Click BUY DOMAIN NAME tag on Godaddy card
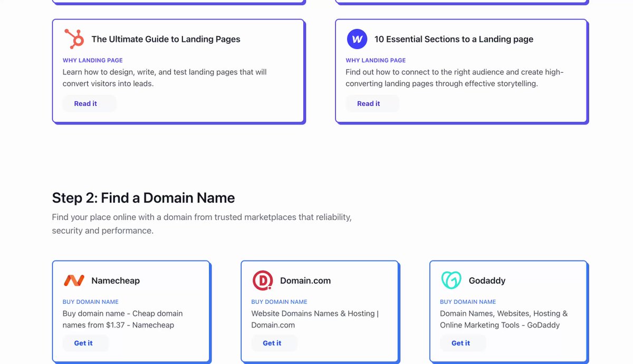The height and width of the screenshot is (364, 633). click(x=468, y=302)
